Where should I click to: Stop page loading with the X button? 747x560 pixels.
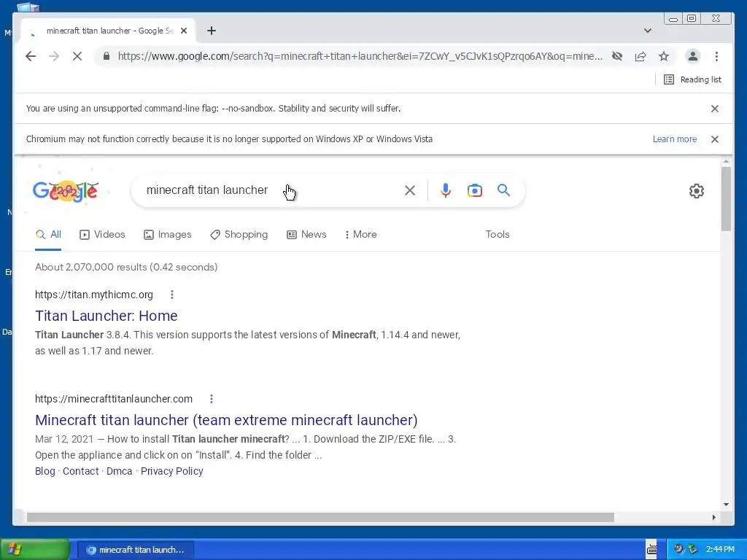coord(77,56)
